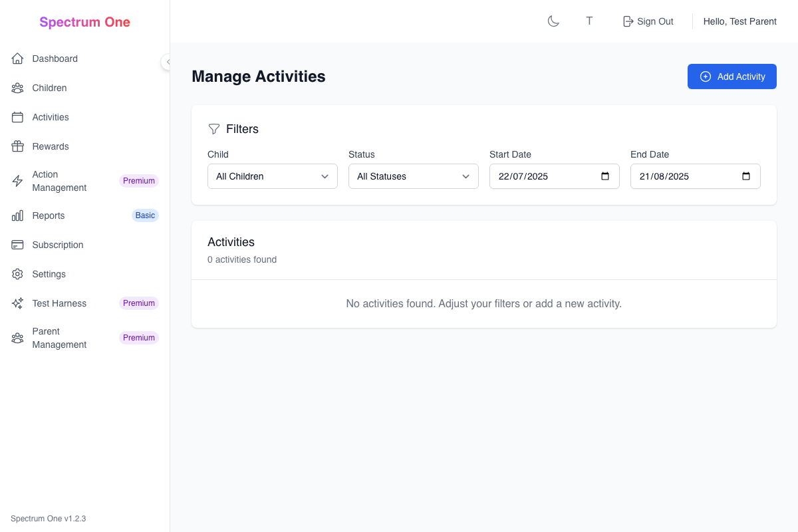This screenshot has width=798, height=532.
Task: Select the Test Harness sparkles icon
Action: [17, 303]
